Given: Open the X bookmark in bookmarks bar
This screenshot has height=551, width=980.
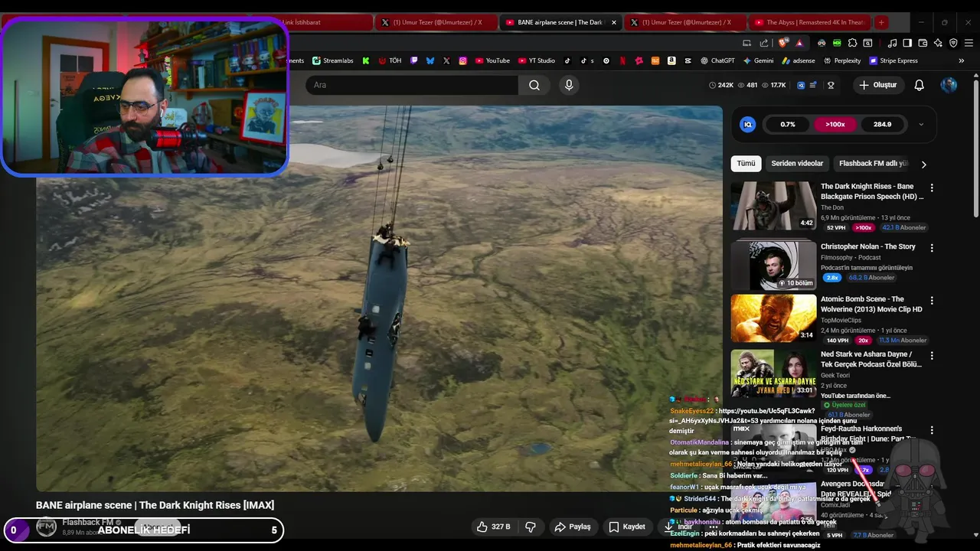Looking at the screenshot, I should tap(446, 60).
